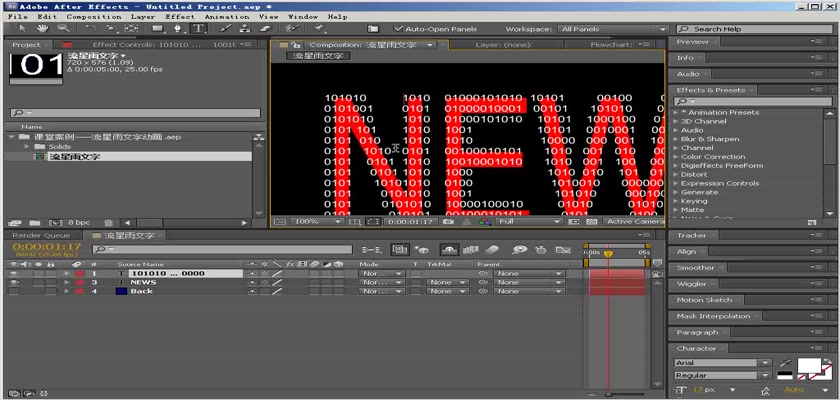Select the Pen tool

[178, 28]
